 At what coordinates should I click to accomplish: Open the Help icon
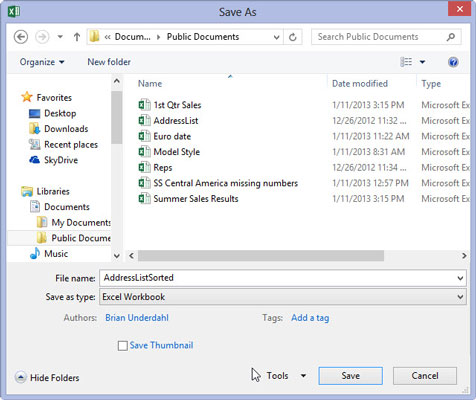pyautogui.click(x=453, y=62)
